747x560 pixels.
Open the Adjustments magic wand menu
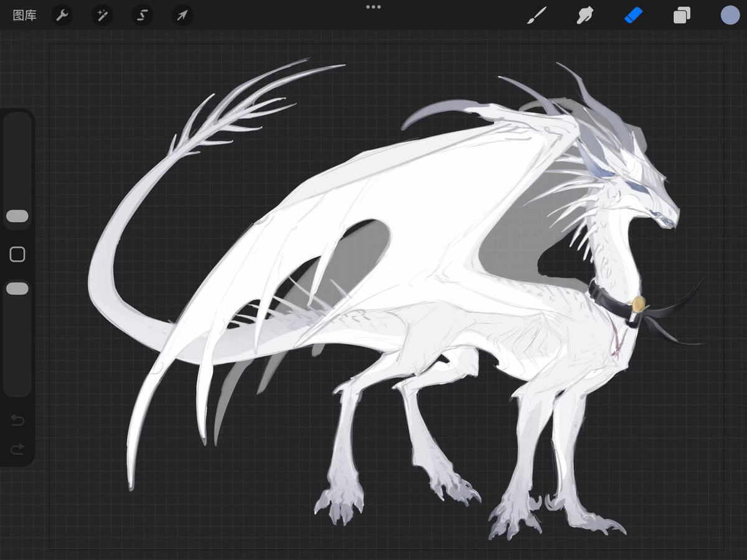[102, 16]
